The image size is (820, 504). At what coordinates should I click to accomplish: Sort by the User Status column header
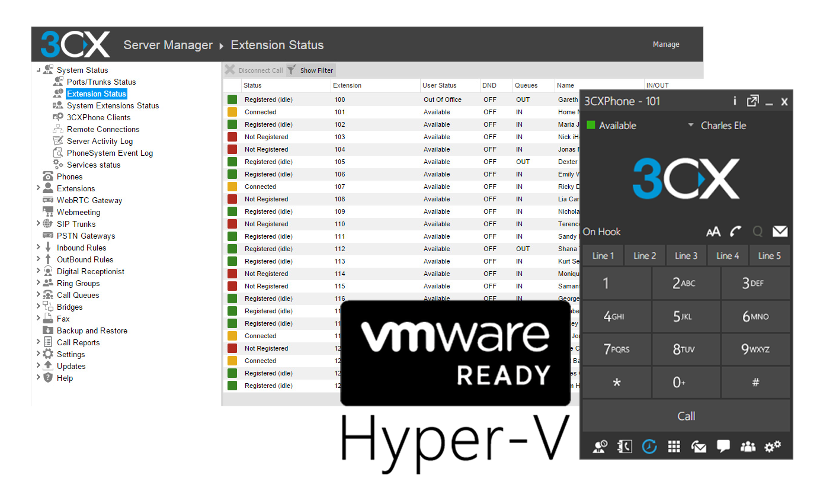point(450,85)
